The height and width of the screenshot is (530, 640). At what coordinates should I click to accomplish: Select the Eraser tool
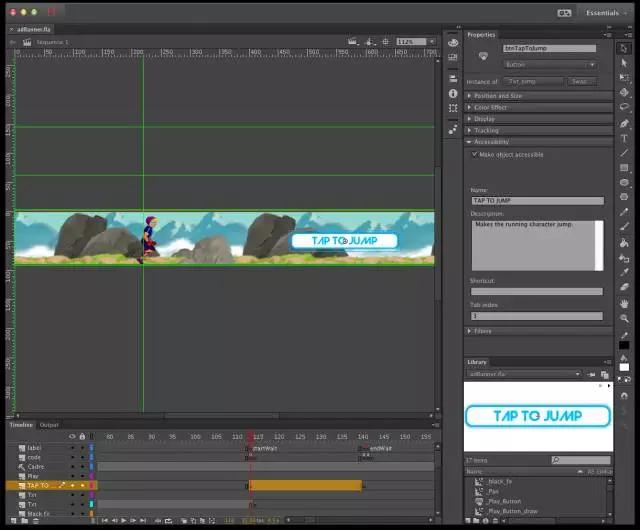(624, 287)
